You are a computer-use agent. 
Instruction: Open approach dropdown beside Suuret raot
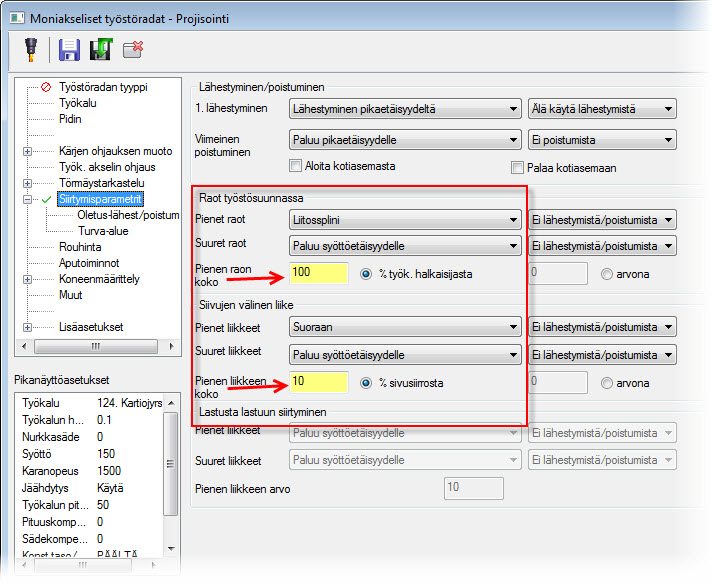pos(602,246)
